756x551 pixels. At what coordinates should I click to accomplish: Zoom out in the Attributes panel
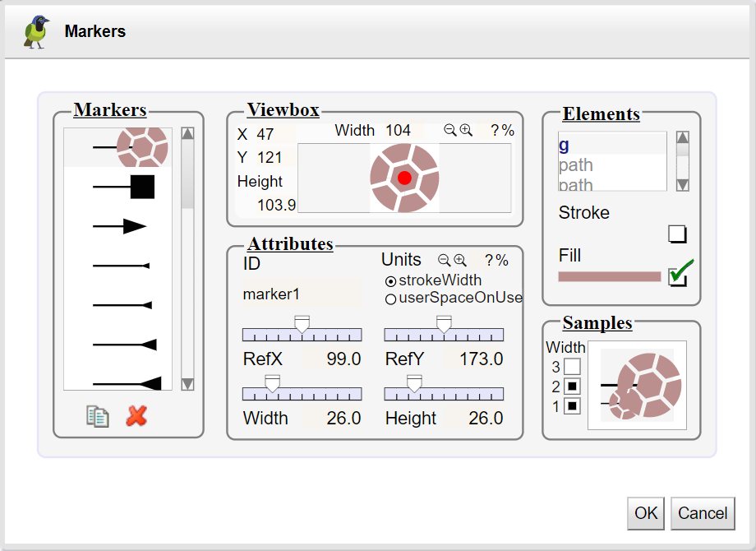pos(444,261)
